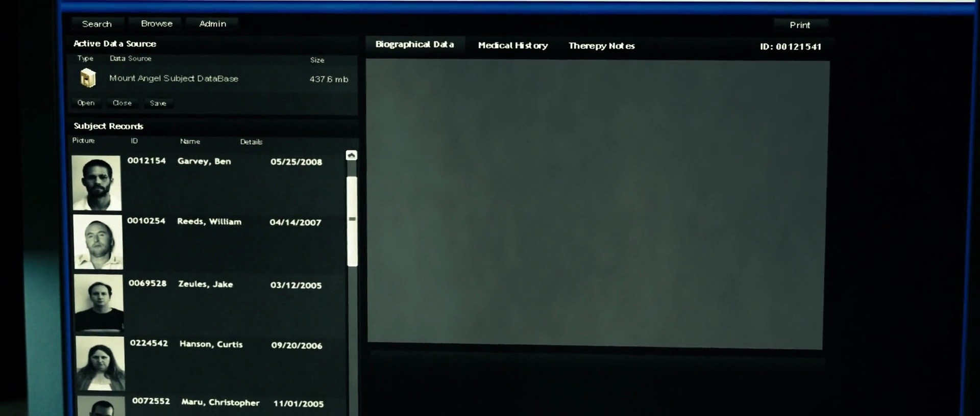Click the Size column header
The width and height of the screenshot is (980, 416).
pos(317,60)
